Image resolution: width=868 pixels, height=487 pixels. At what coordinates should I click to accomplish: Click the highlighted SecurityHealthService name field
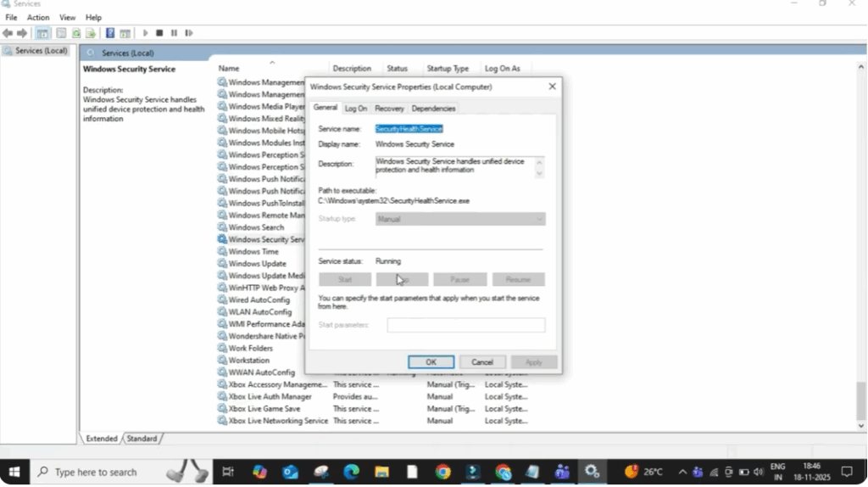(x=409, y=128)
